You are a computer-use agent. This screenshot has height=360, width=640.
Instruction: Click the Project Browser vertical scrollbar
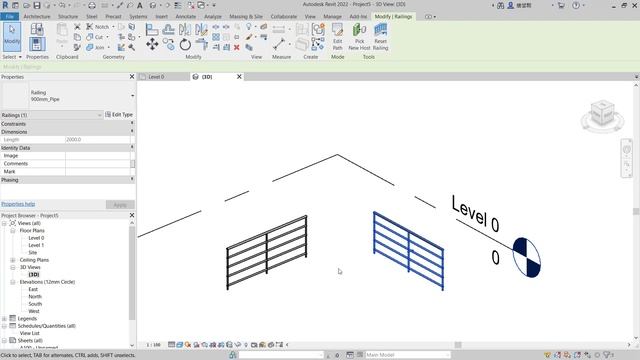click(x=132, y=273)
